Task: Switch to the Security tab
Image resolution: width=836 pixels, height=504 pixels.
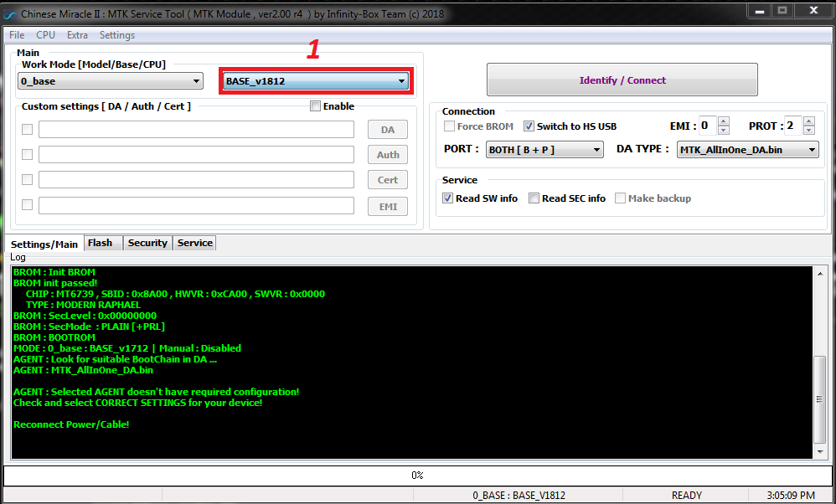Action: tap(147, 243)
